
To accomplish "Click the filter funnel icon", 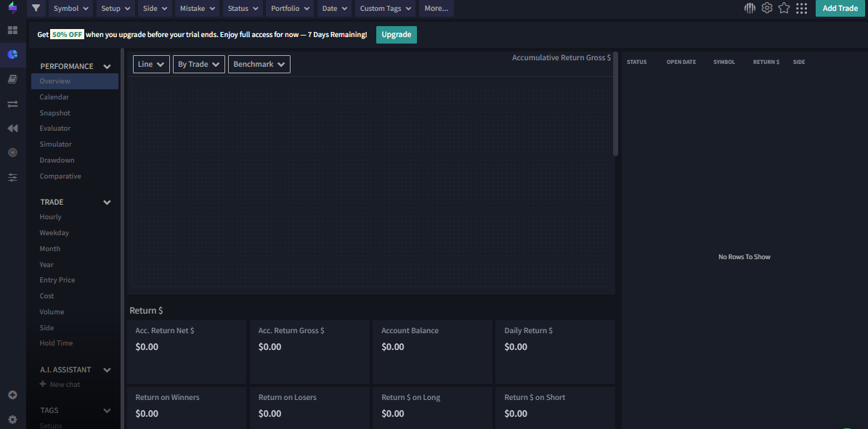I will click(36, 8).
